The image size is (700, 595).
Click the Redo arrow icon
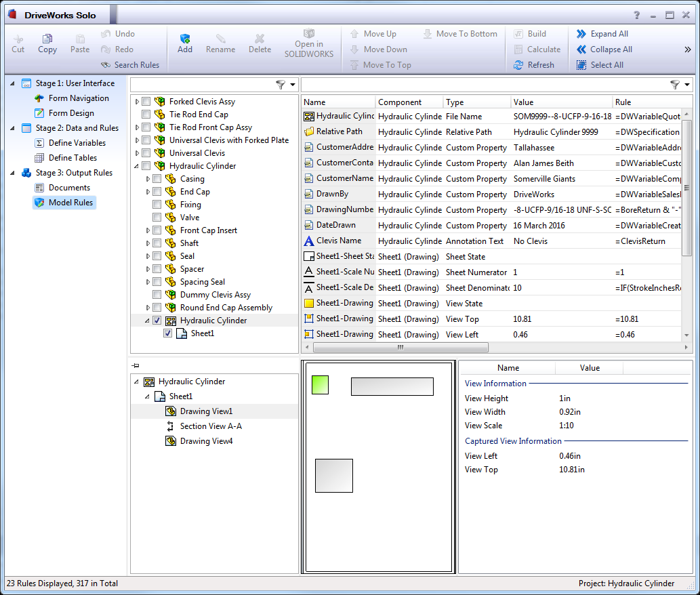coord(106,49)
